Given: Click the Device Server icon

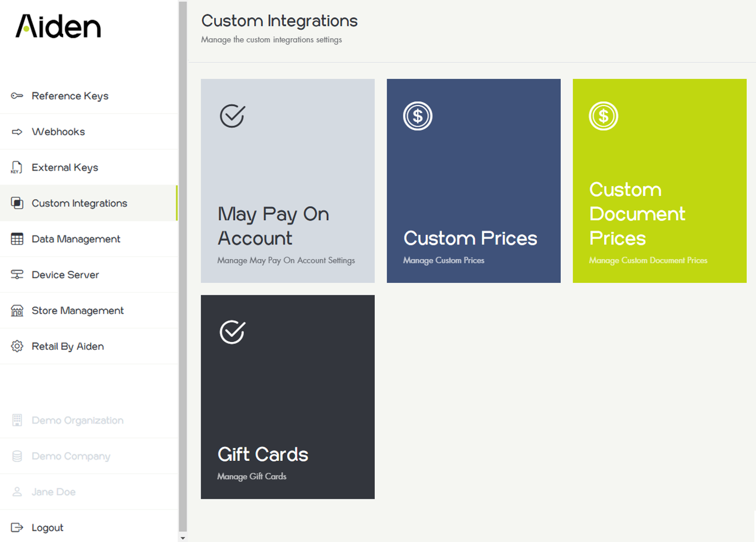Looking at the screenshot, I should coord(17,275).
